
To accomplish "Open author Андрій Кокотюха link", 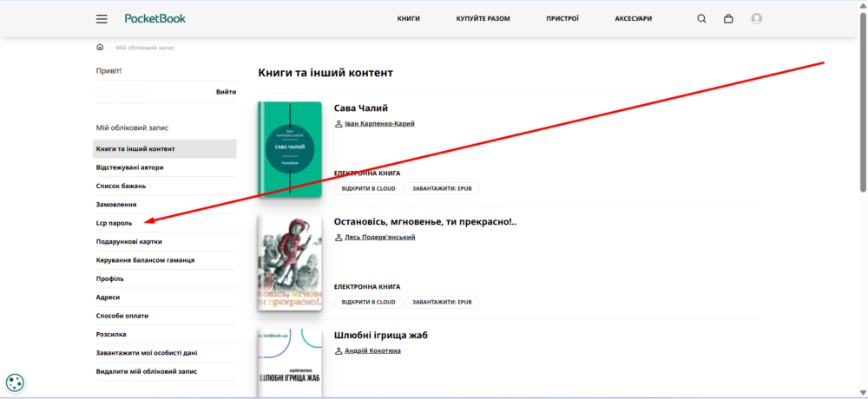I will (x=372, y=351).
